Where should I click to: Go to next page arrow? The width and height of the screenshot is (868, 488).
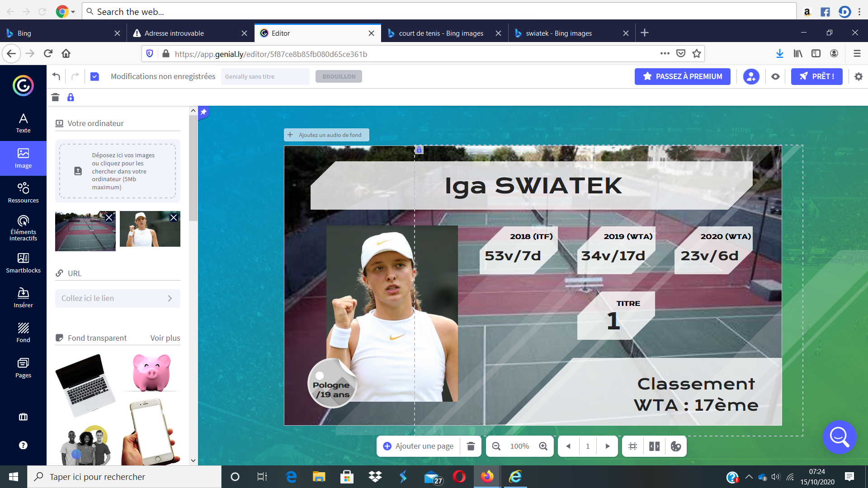pos(608,446)
